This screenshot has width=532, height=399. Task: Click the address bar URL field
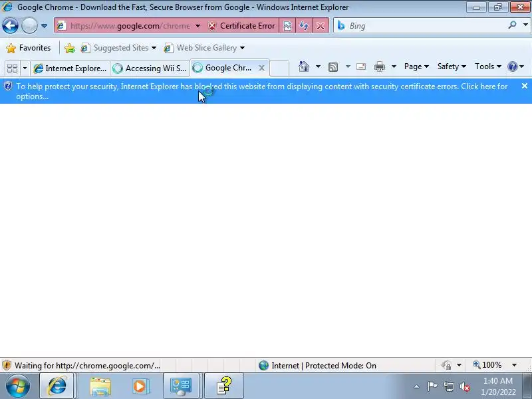[x=130, y=26]
